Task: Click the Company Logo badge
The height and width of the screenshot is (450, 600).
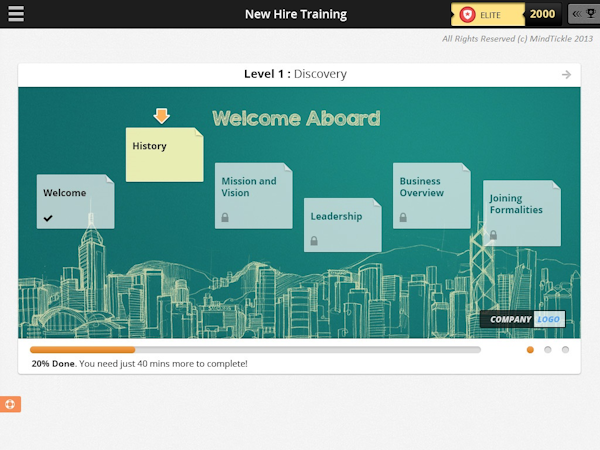Action: (523, 319)
